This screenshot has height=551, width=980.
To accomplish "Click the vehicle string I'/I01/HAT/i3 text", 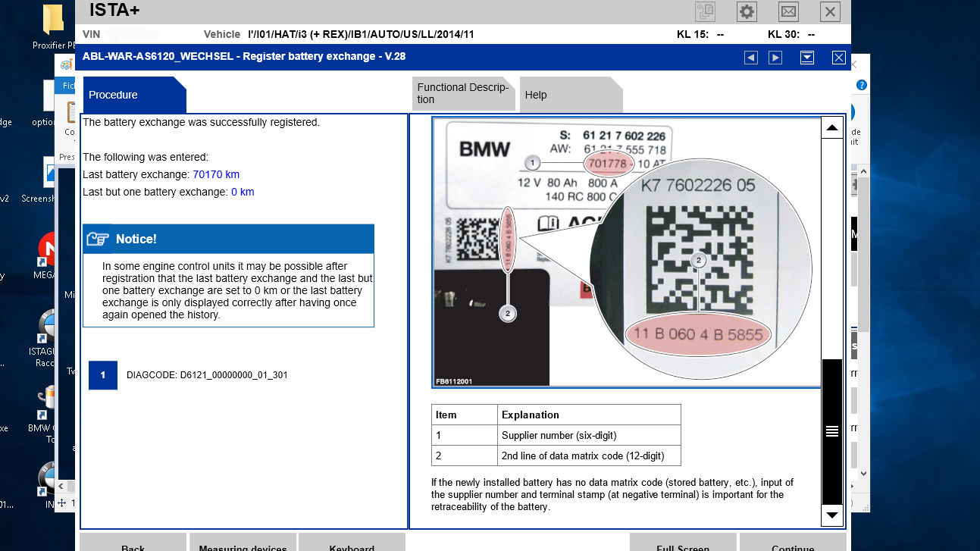I will (x=361, y=35).
